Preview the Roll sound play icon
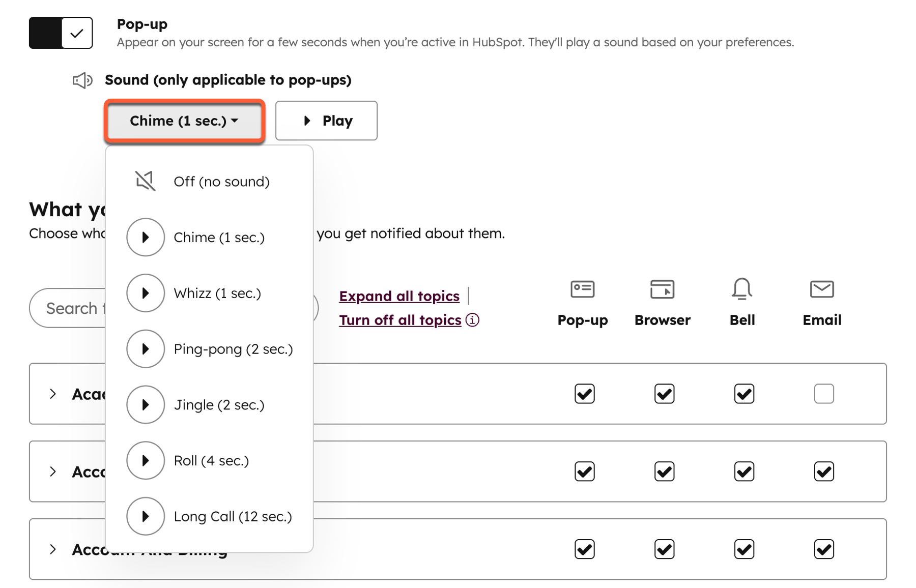Image resolution: width=916 pixels, height=588 pixels. pyautogui.click(x=146, y=460)
